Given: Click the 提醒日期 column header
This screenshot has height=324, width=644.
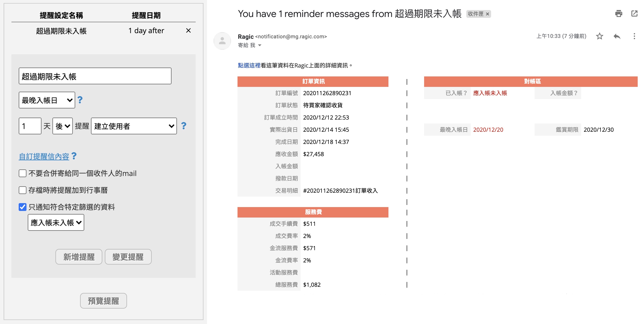Looking at the screenshot, I should tap(146, 15).
